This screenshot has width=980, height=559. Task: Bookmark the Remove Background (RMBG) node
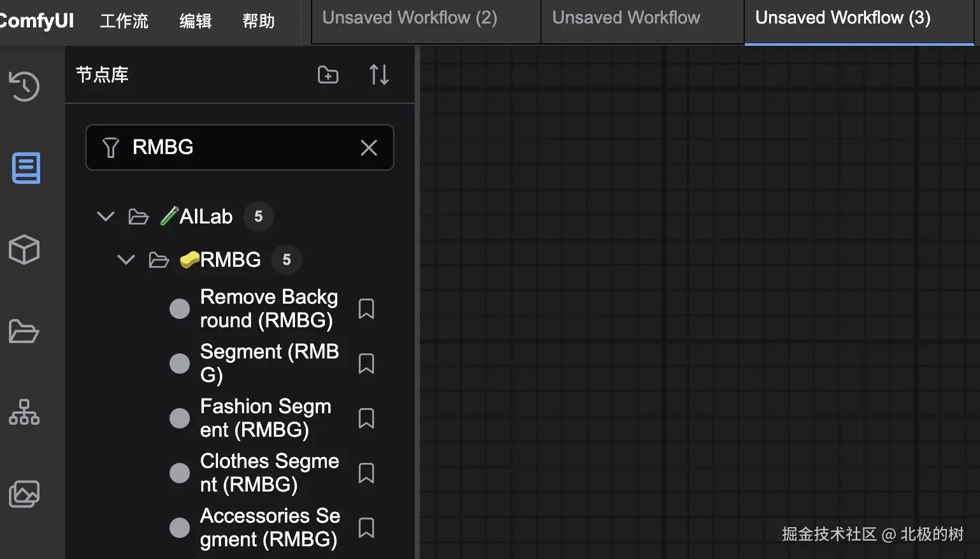[x=366, y=309]
